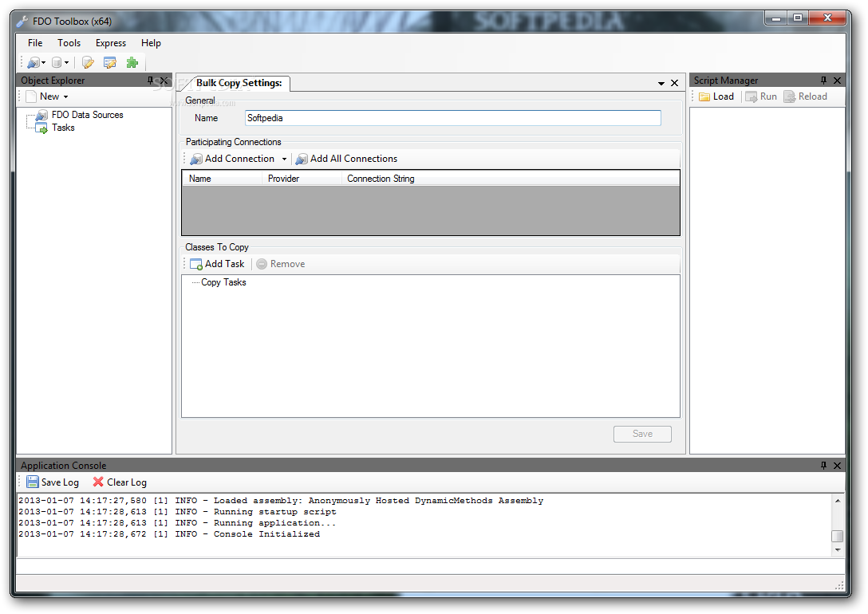Pin the Application Console panel

(823, 466)
